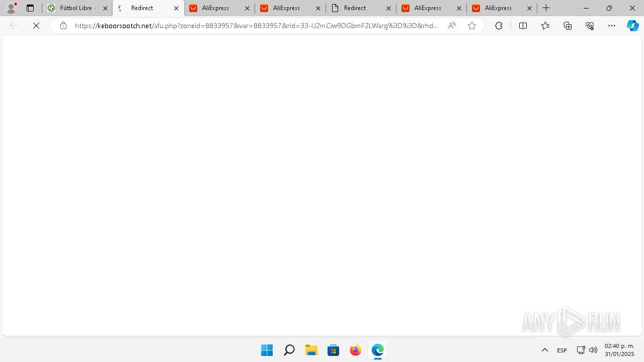Open File Explorer from taskbar
Image resolution: width=644 pixels, height=362 pixels.
(x=311, y=350)
